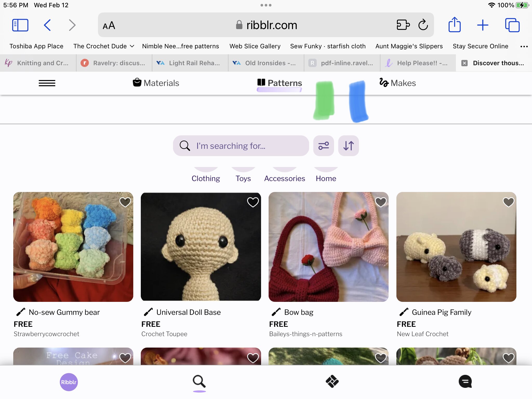Open the Guinea Pig Family title
532x399 pixels.
[x=442, y=312]
